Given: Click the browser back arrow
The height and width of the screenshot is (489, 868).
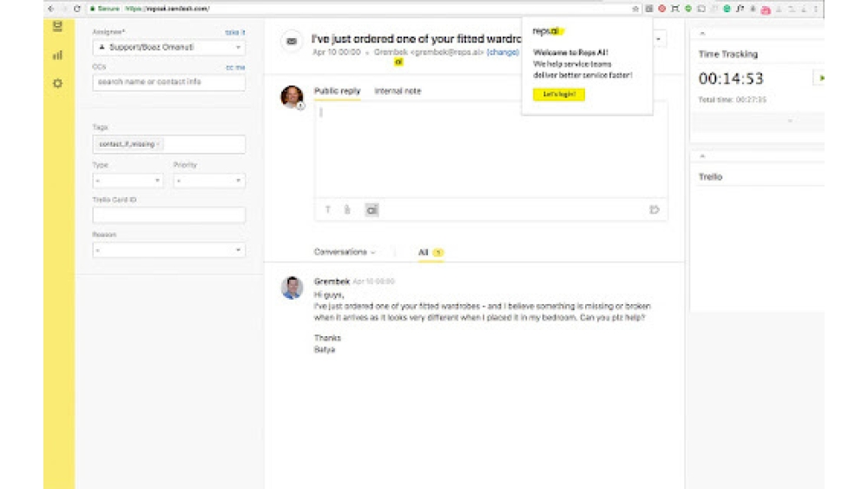Looking at the screenshot, I should (51, 9).
